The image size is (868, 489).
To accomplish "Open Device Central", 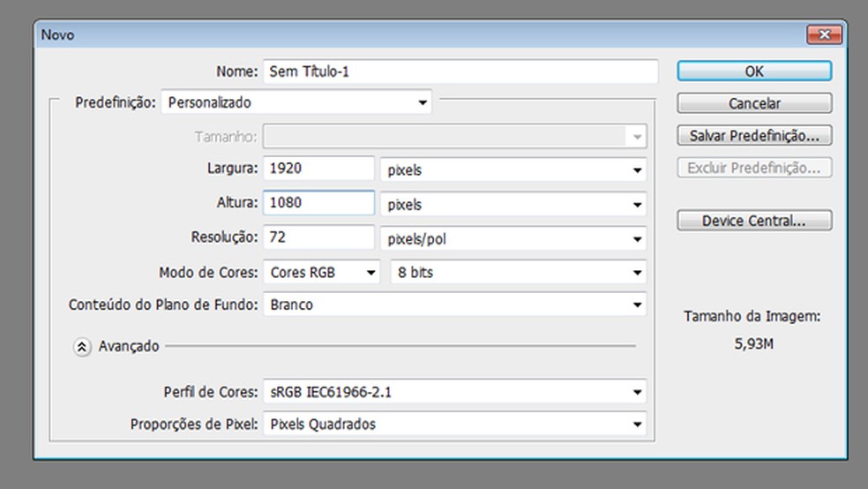I will (753, 221).
